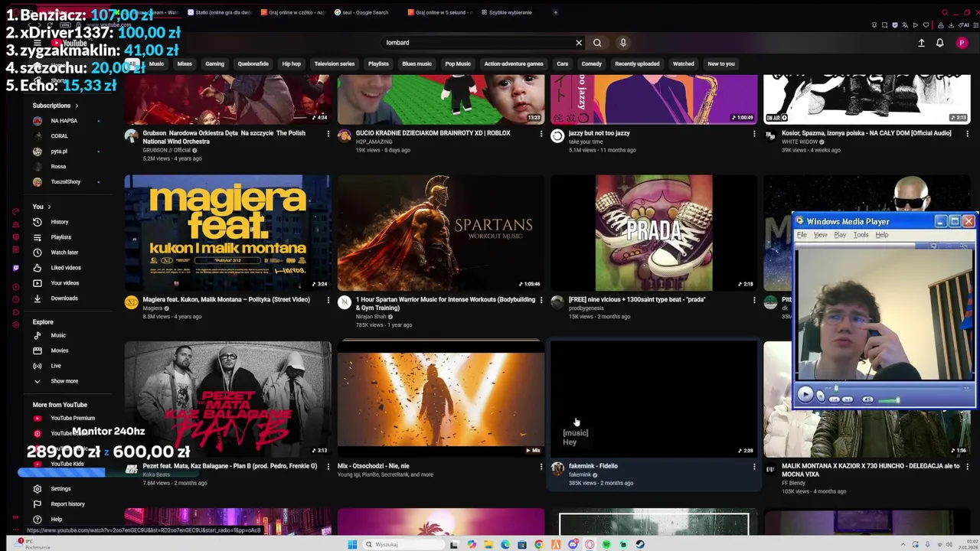Open a new browser tab
The height and width of the screenshot is (551, 980).
(x=555, y=12)
